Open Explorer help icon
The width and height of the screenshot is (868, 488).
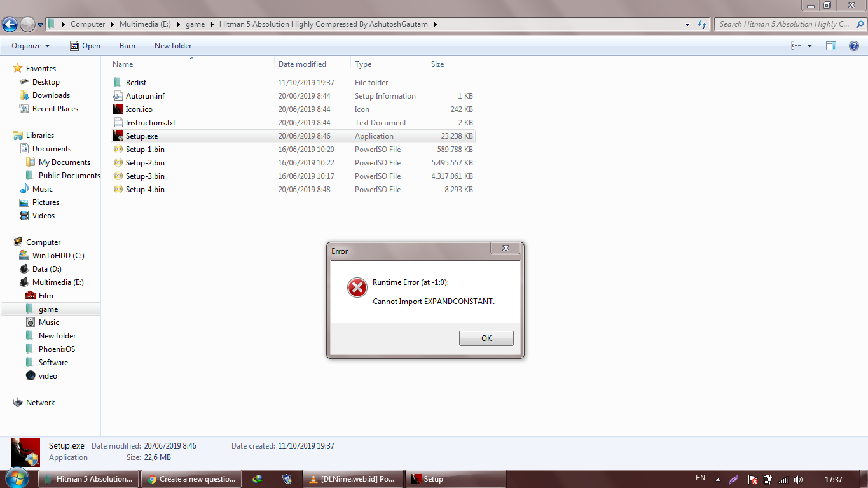tap(854, 46)
